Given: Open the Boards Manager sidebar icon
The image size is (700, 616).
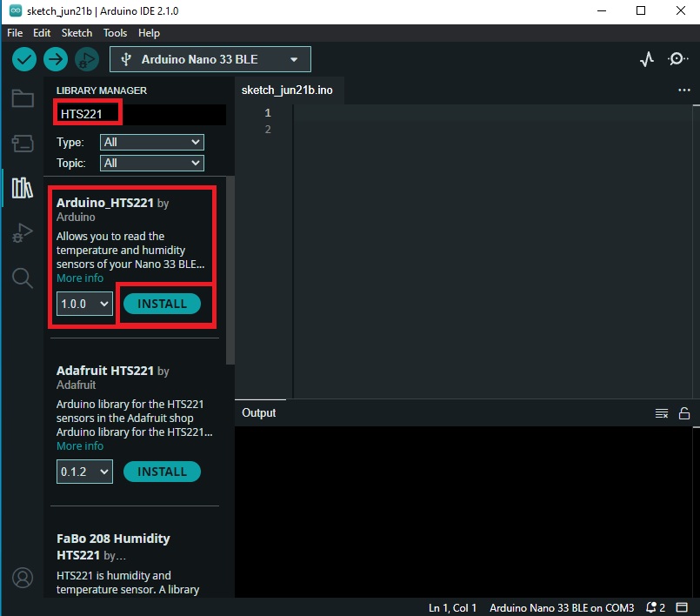Looking at the screenshot, I should [x=23, y=144].
